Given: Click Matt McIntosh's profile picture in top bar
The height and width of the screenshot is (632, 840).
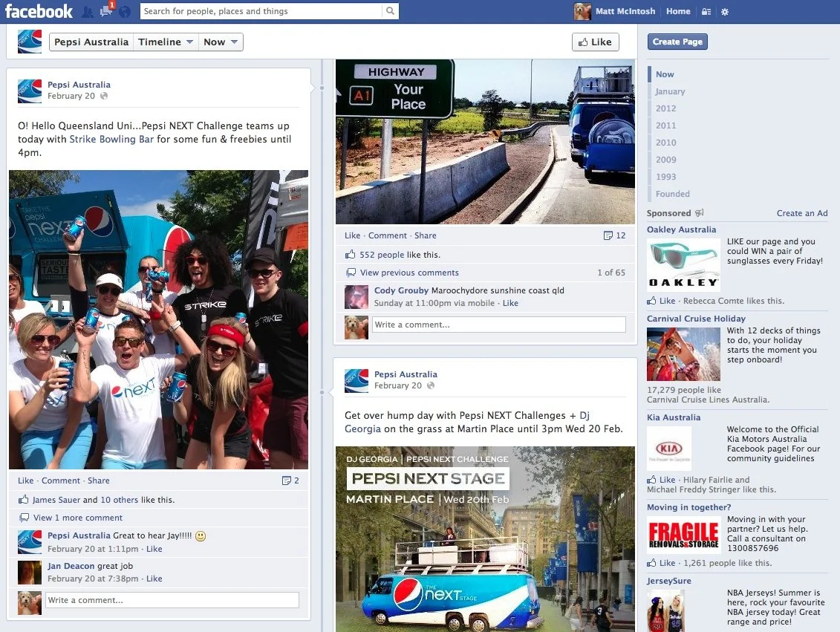Looking at the screenshot, I should [582, 11].
